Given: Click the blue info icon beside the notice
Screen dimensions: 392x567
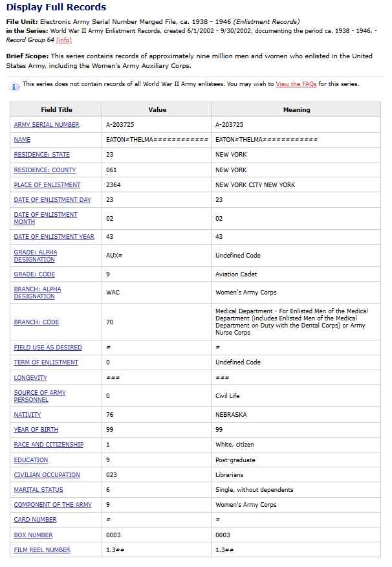Looking at the screenshot, I should coord(14,87).
